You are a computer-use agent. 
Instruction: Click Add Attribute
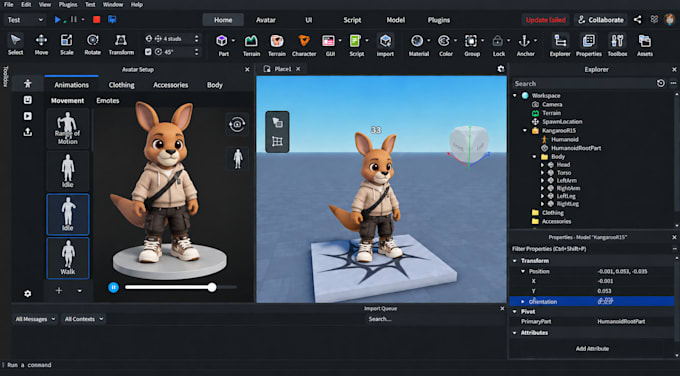click(x=592, y=349)
